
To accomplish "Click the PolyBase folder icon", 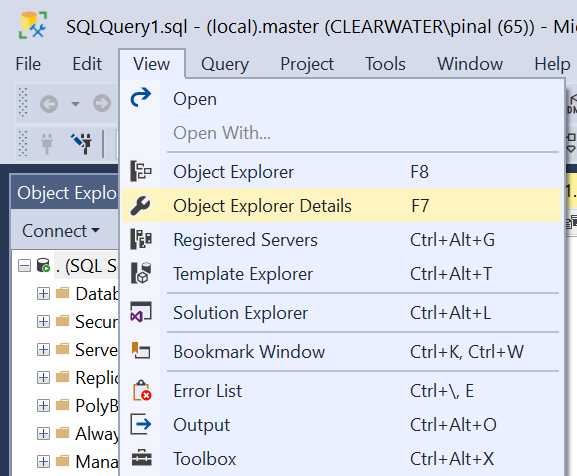I will pyautogui.click(x=63, y=405).
